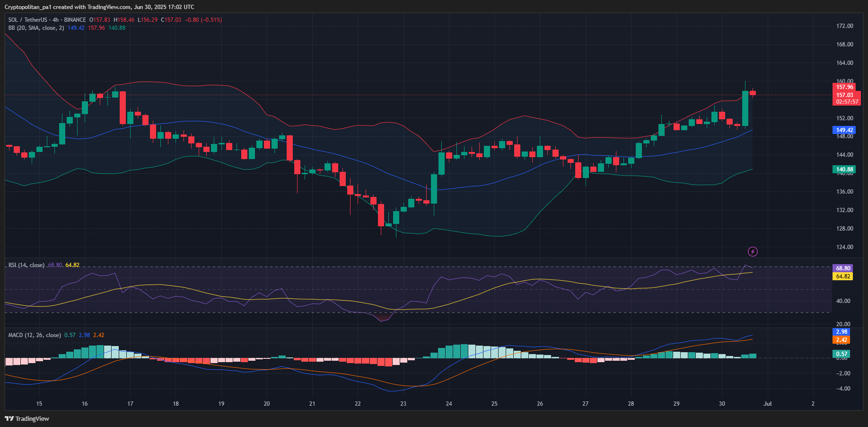This screenshot has height=427, width=868.
Task: Click the 157.03 current price countdown label
Action: pyautogui.click(x=846, y=98)
